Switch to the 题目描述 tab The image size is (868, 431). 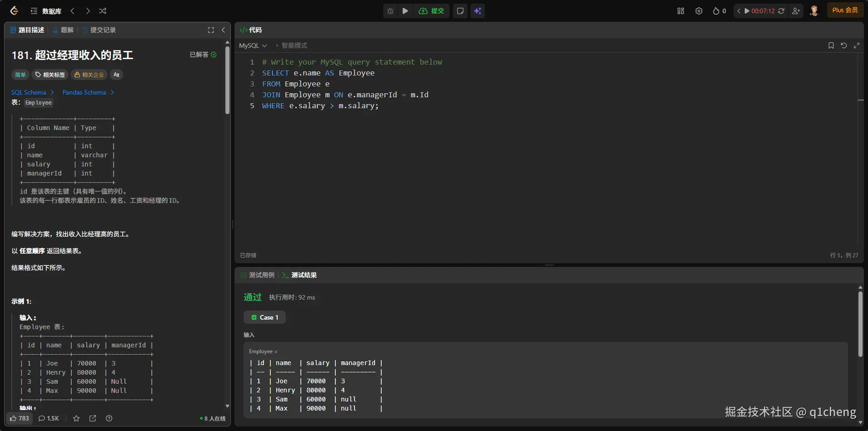tap(27, 30)
